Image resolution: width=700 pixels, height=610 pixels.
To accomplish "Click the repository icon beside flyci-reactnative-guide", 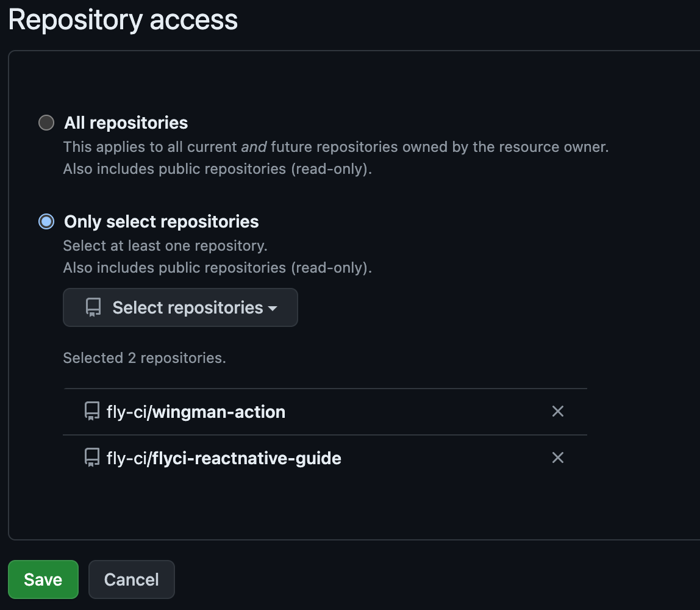I will click(x=92, y=458).
